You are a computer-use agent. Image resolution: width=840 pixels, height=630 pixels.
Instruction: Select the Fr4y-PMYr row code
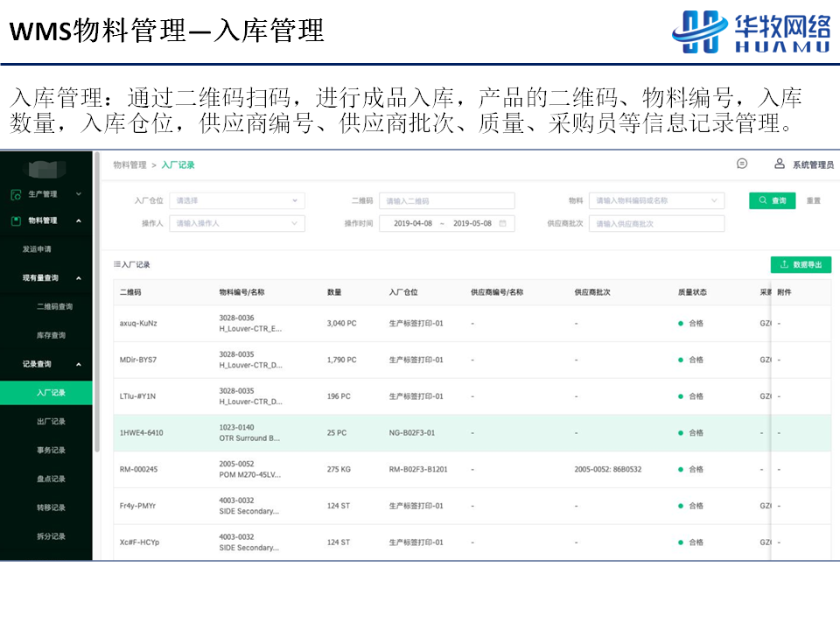(137, 506)
